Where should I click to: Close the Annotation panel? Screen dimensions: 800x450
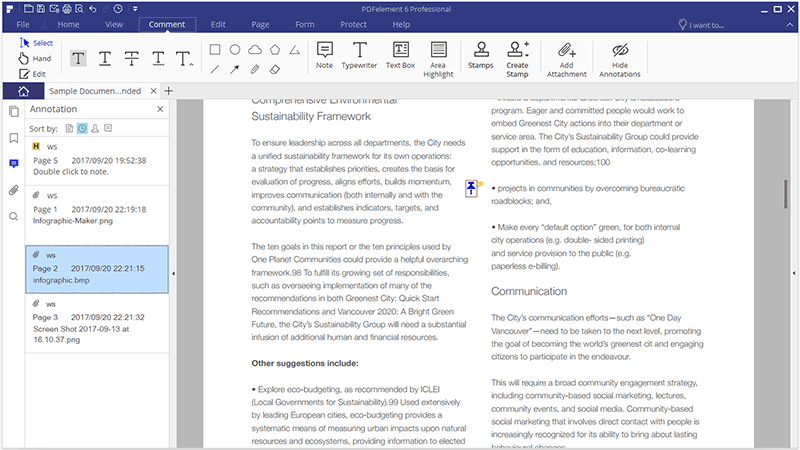(160, 109)
